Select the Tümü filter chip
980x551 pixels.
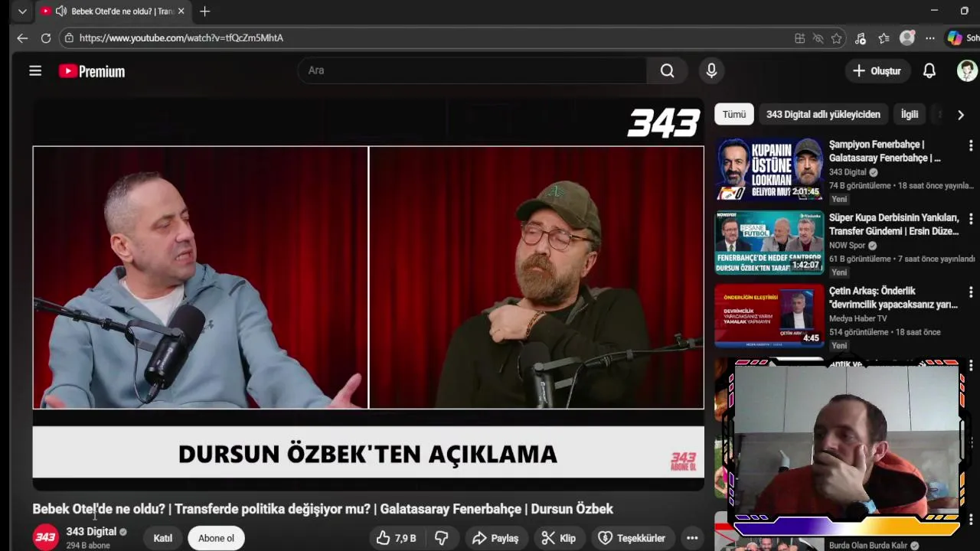[x=733, y=114]
